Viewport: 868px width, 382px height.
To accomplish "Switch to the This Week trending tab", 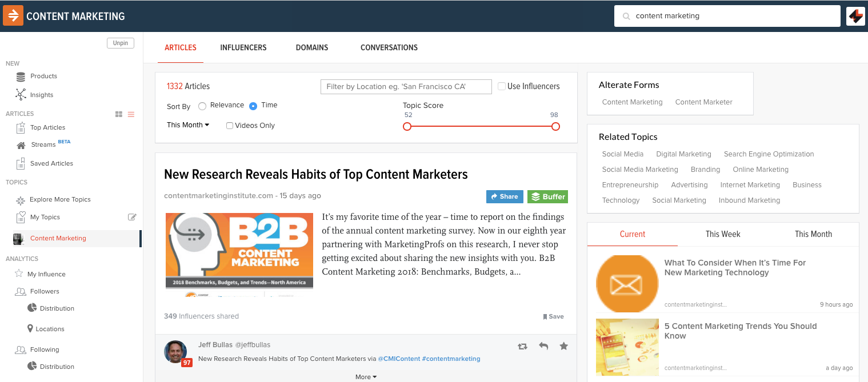I will [723, 234].
